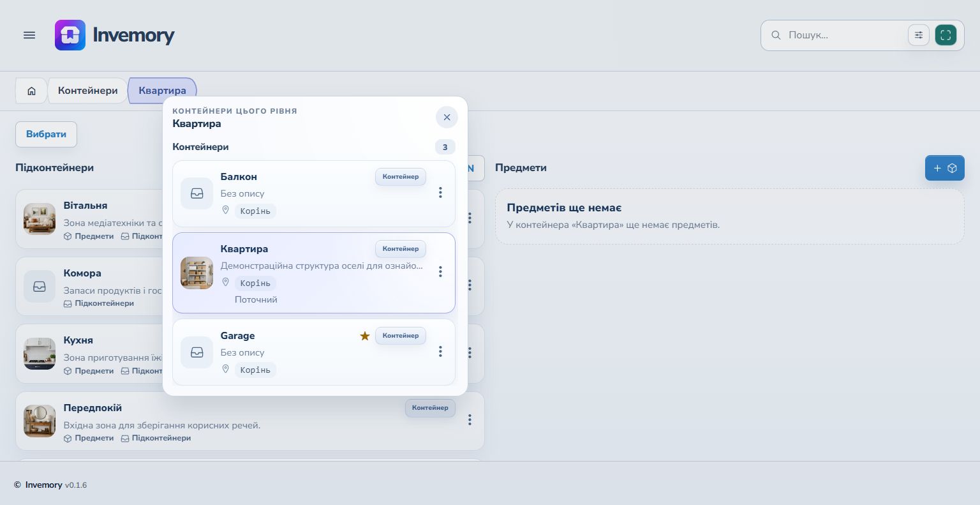This screenshot has width=980, height=505.
Task: Open the three-dot menu for Передпокій
Action: point(470,420)
